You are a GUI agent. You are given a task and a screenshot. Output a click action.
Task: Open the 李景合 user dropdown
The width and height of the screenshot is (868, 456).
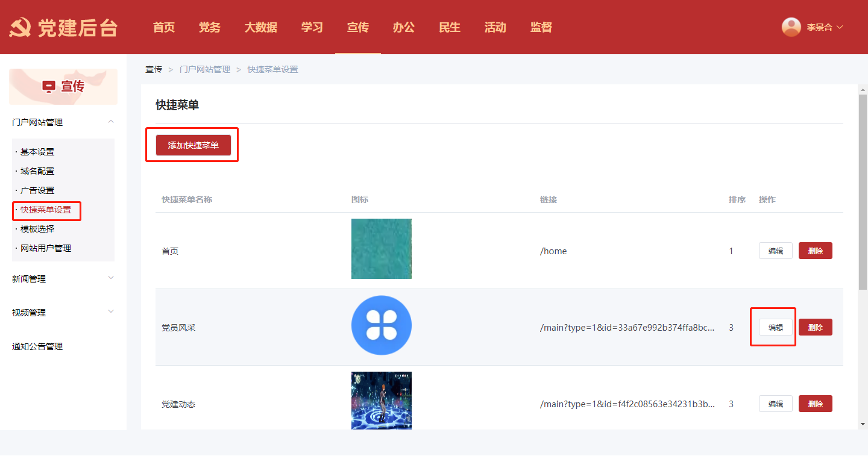[823, 27]
